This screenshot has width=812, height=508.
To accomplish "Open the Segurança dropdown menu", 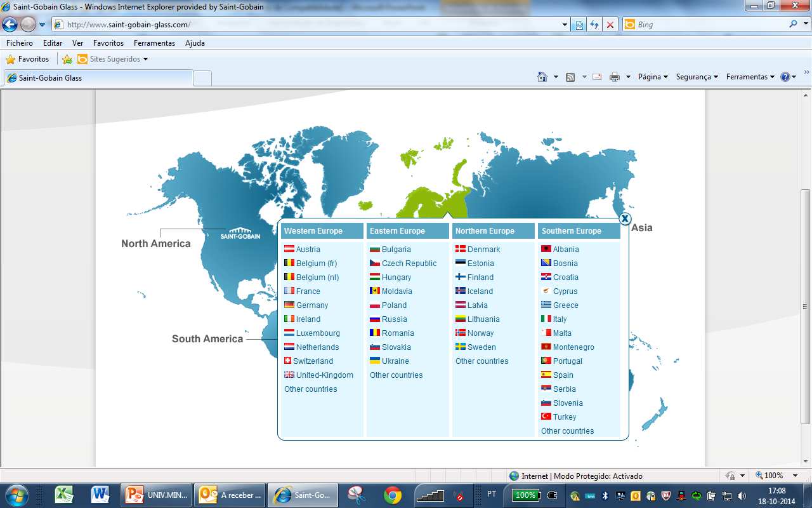I will coord(697,77).
